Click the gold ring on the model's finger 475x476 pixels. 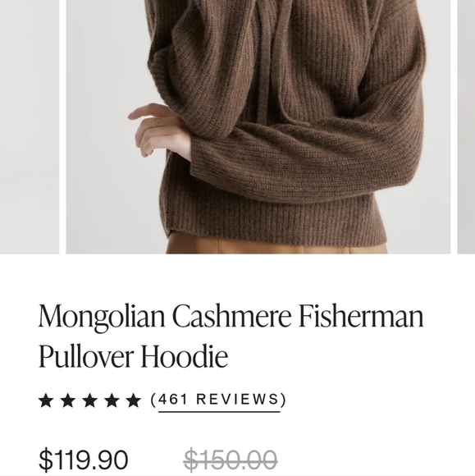click(158, 122)
